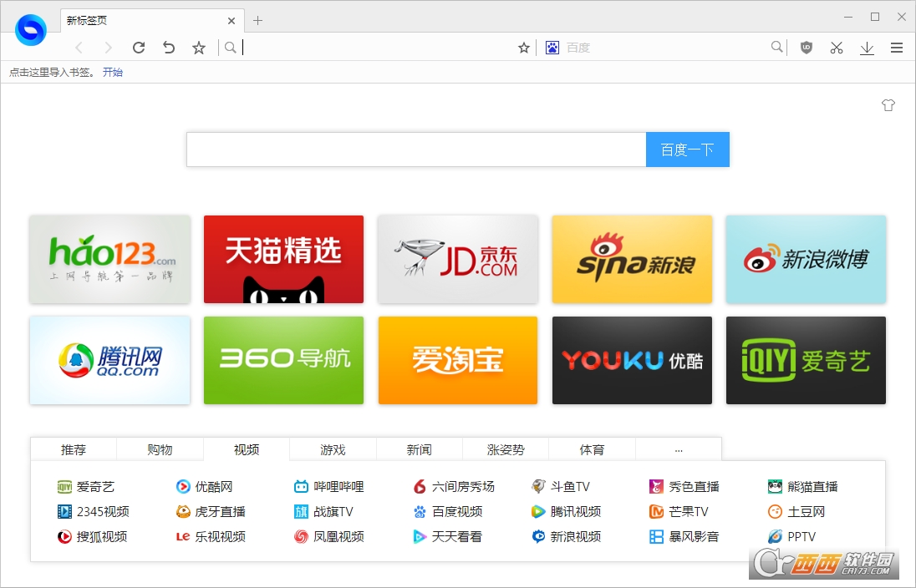Open the 2345视频 link
The width and height of the screenshot is (916, 588).
93,511
